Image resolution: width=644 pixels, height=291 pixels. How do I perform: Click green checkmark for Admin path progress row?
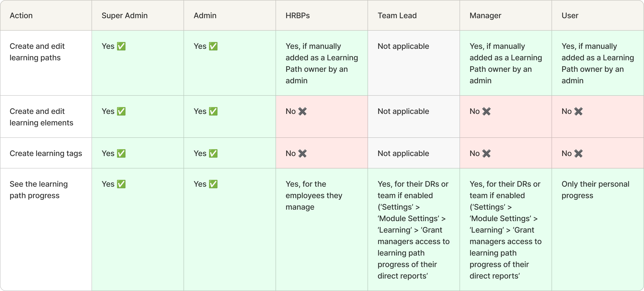pos(213,184)
